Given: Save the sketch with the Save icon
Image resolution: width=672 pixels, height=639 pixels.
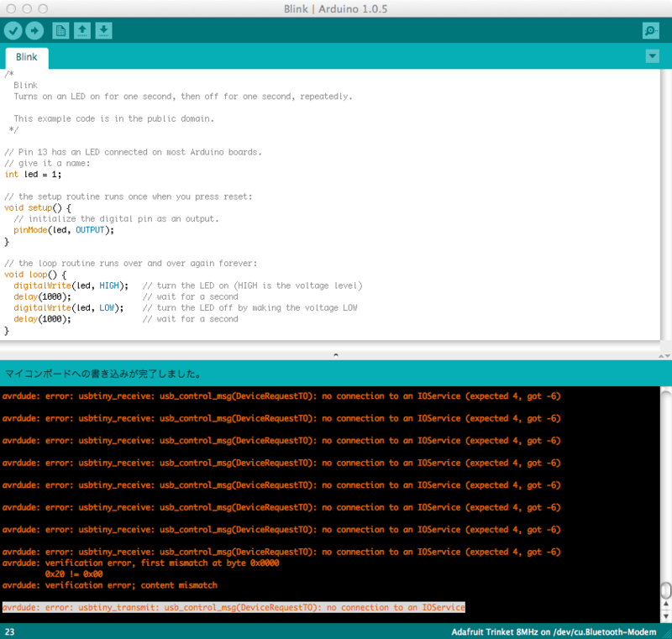Looking at the screenshot, I should click(103, 31).
